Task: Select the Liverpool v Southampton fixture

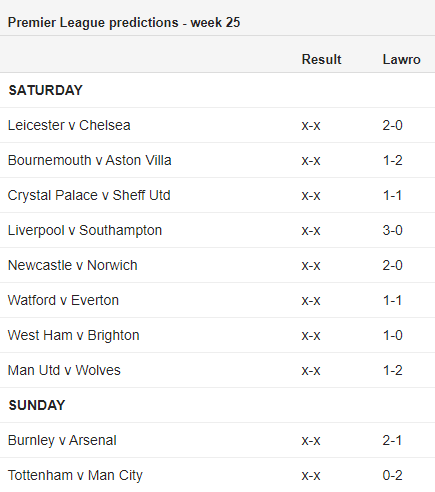Action: 85,230
